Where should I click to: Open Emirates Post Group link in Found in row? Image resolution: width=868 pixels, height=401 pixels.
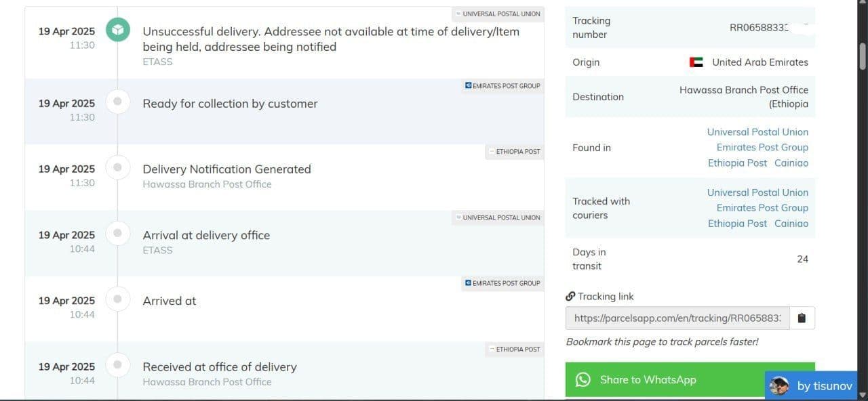[762, 147]
